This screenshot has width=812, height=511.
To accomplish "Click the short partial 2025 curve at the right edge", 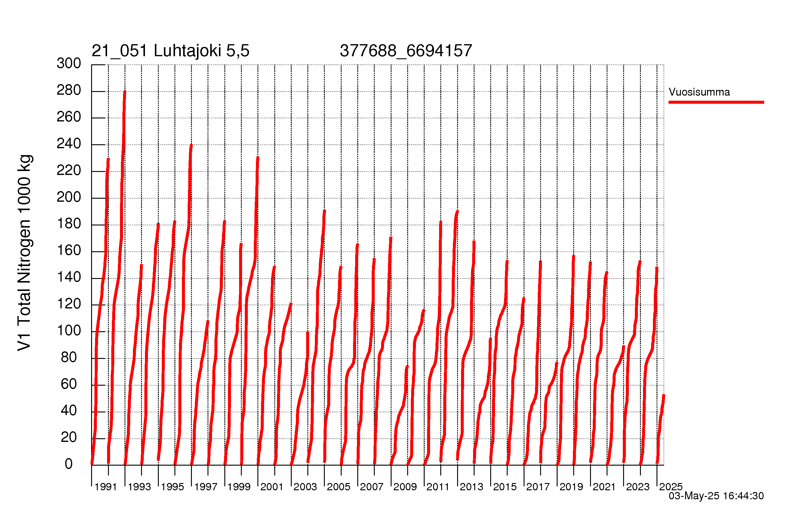I will coord(660,429).
